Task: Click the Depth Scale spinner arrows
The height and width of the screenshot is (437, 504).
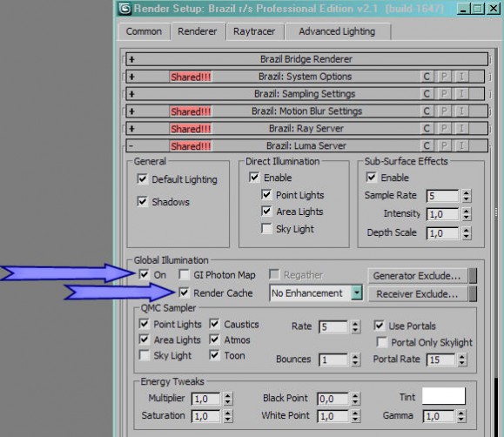Action: pyautogui.click(x=466, y=233)
